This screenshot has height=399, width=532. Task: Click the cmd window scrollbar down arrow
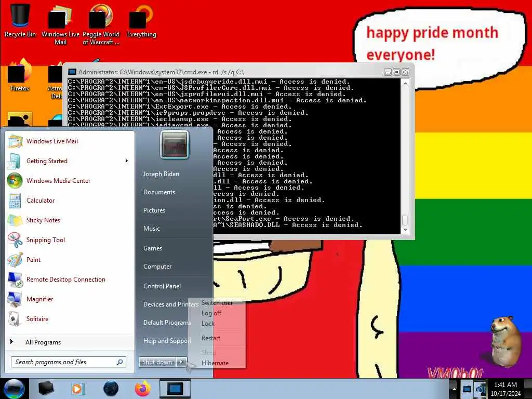coord(405,230)
